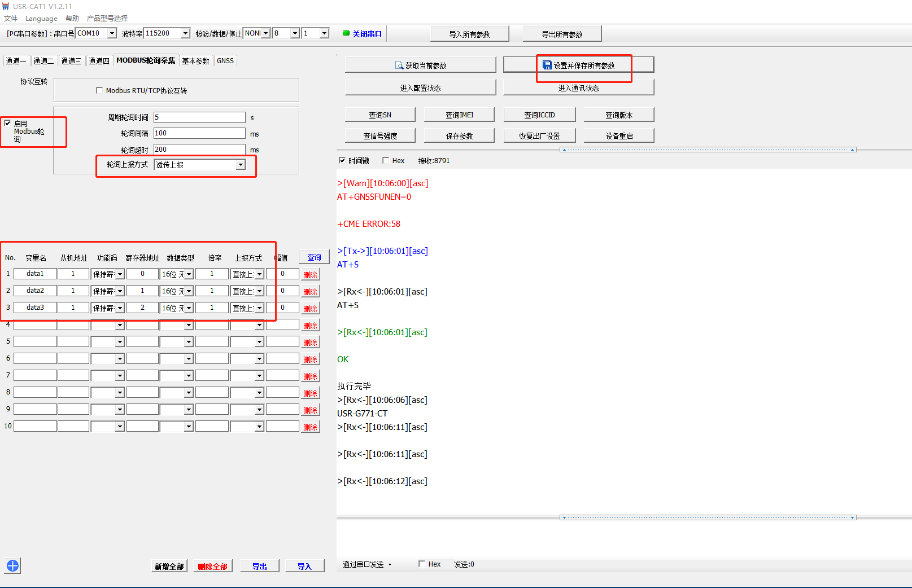
Task: Click the query IMEI button
Action: (x=459, y=115)
